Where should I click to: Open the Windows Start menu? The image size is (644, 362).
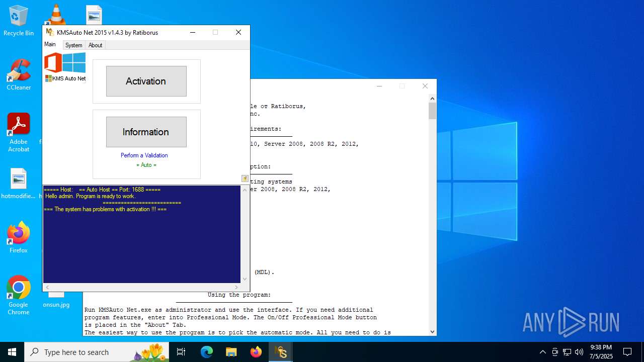[x=12, y=352]
